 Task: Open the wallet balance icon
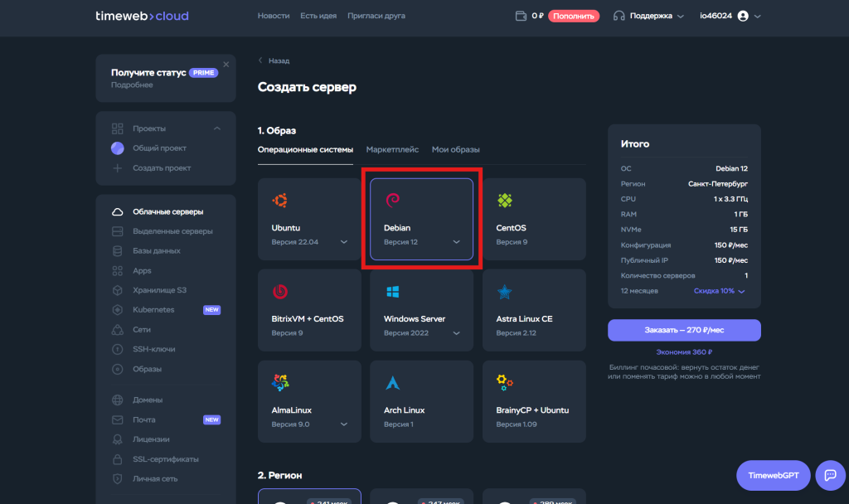click(521, 16)
